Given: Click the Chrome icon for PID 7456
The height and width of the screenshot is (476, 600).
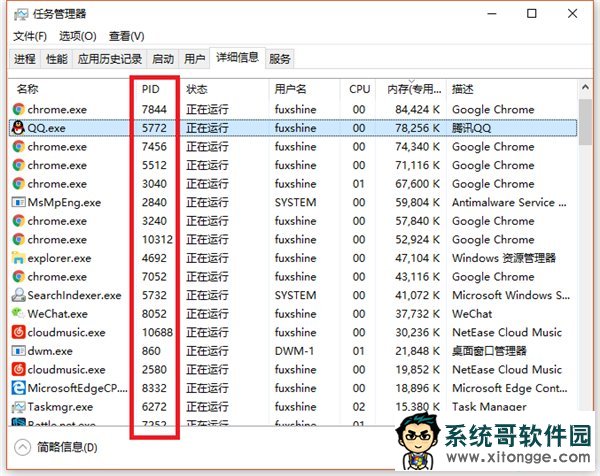Looking at the screenshot, I should click(x=18, y=147).
